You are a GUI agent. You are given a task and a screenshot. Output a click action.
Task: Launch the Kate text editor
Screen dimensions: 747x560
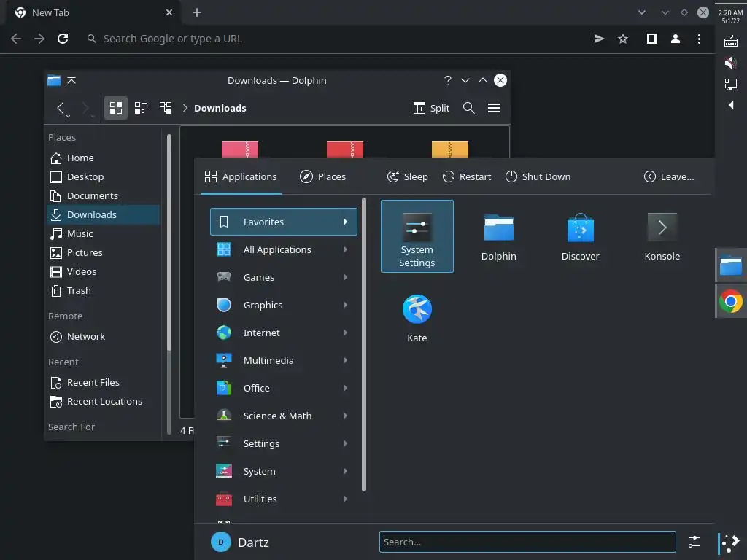point(417,318)
